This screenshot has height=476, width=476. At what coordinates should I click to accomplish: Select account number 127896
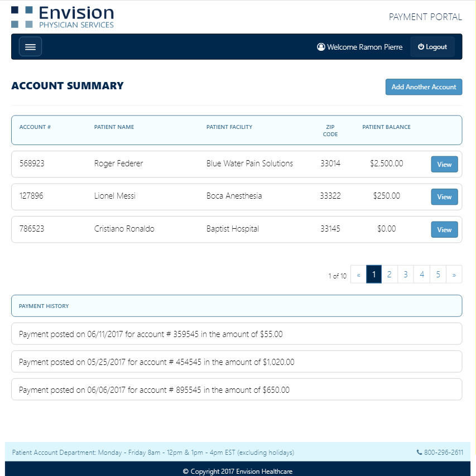coord(31,196)
